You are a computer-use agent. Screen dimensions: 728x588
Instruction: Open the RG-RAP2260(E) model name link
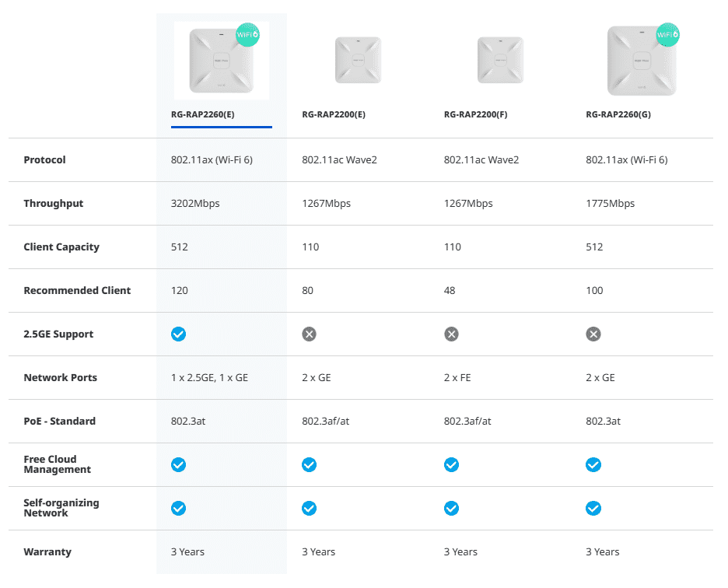tap(202, 114)
